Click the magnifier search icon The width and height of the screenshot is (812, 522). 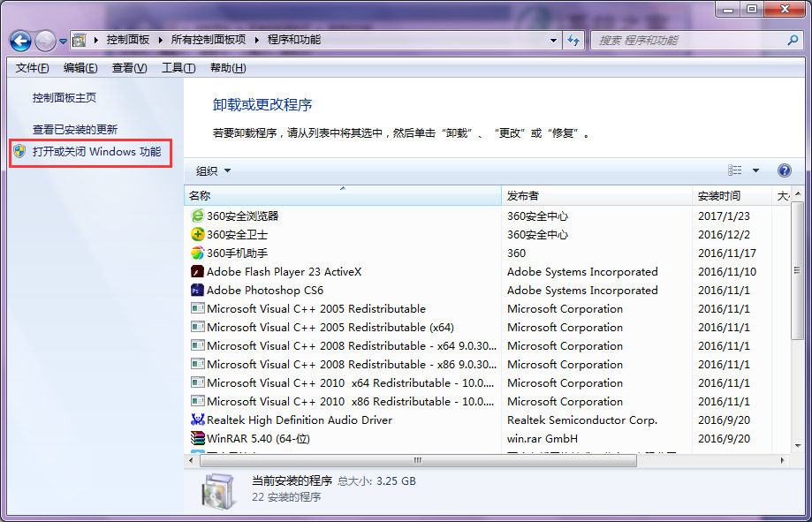[x=793, y=40]
